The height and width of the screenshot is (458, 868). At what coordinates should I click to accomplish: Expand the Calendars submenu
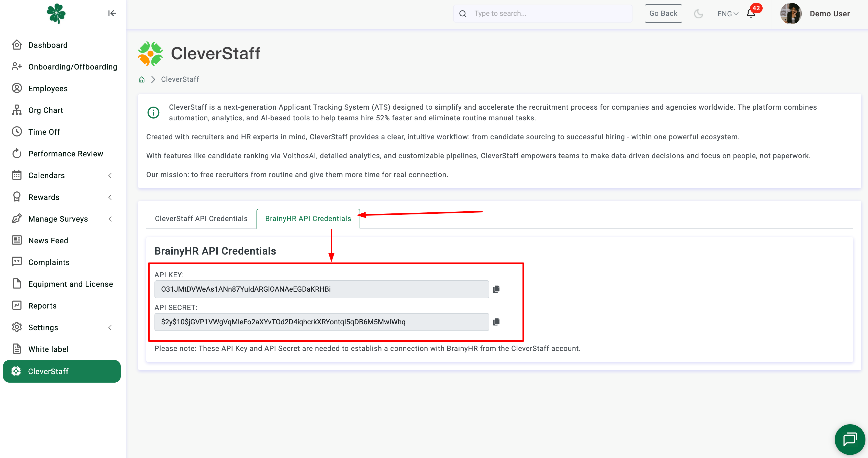tap(110, 175)
